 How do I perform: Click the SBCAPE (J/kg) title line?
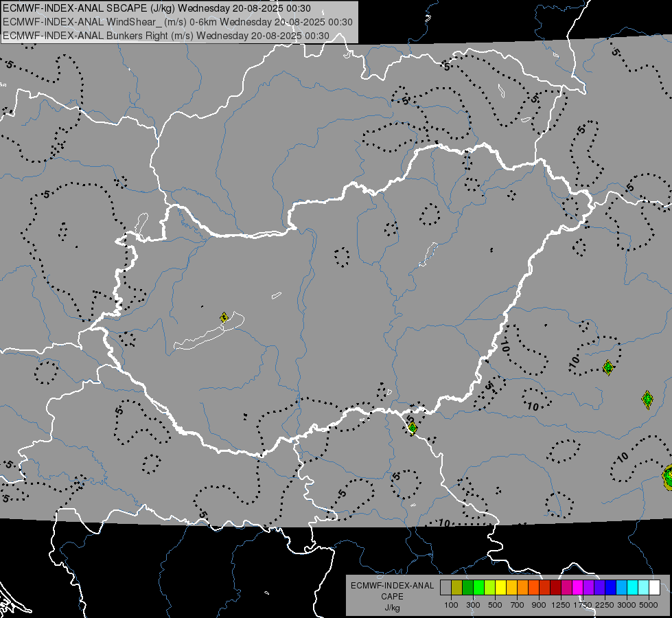coord(157,8)
